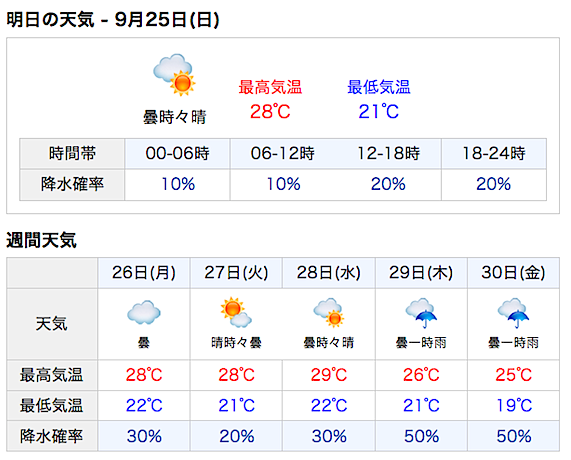Click the cloud icon for 26日(月)
This screenshot has width=571, height=460.
point(144,312)
